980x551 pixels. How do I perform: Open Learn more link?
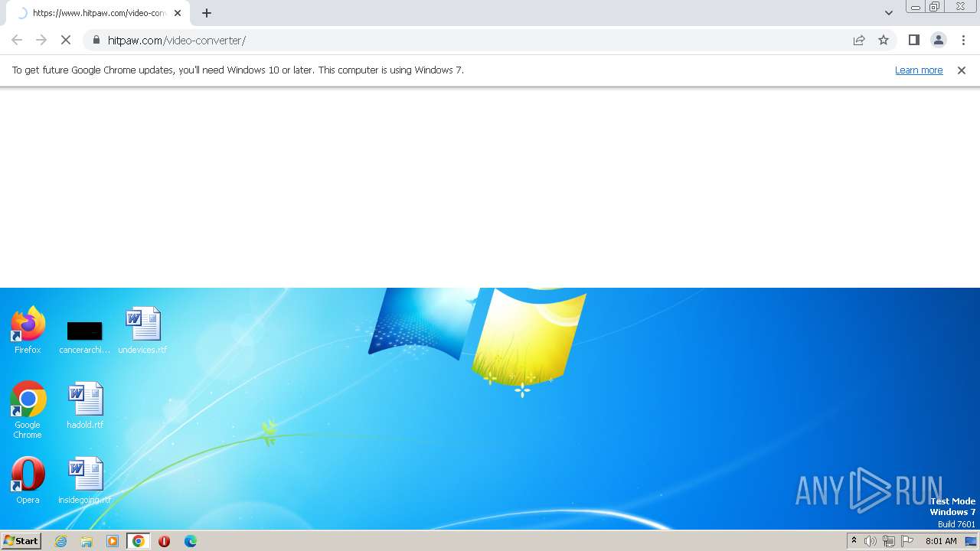(919, 70)
